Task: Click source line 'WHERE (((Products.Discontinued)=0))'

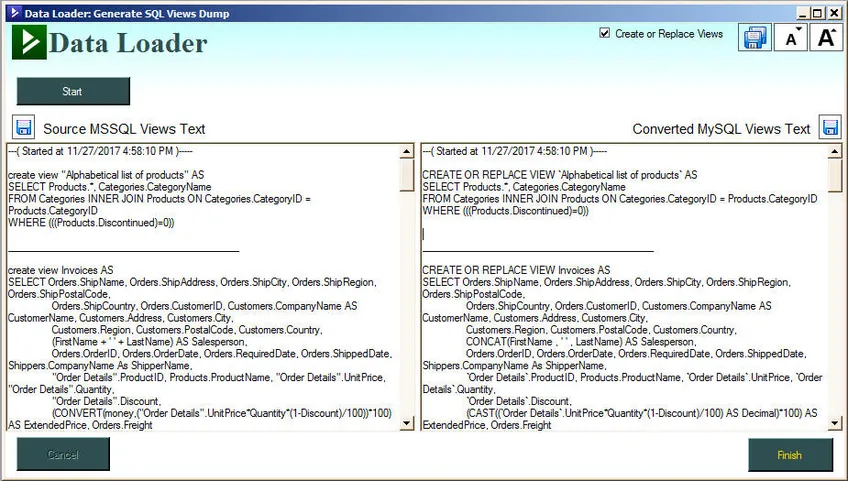Action: [91, 222]
